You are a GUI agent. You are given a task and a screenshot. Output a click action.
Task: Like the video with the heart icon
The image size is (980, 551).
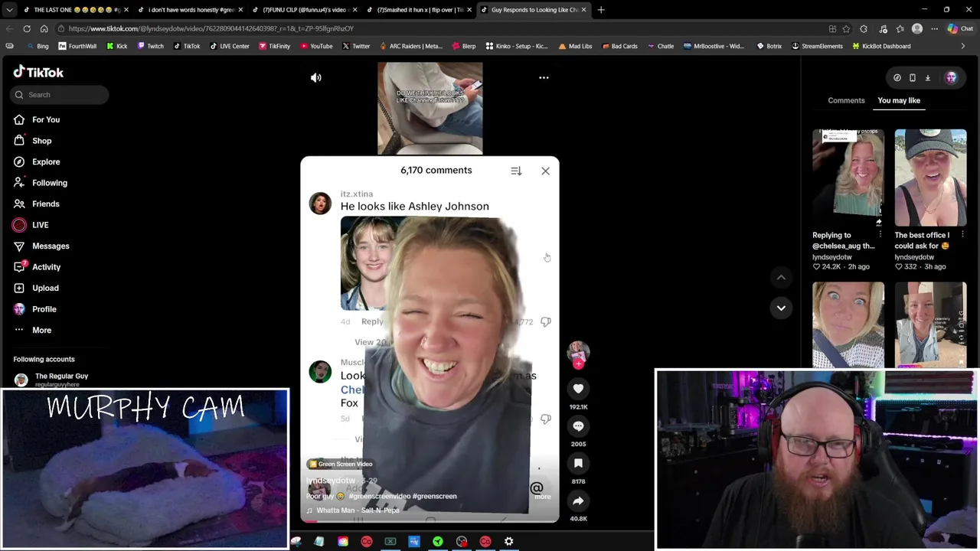click(x=578, y=389)
